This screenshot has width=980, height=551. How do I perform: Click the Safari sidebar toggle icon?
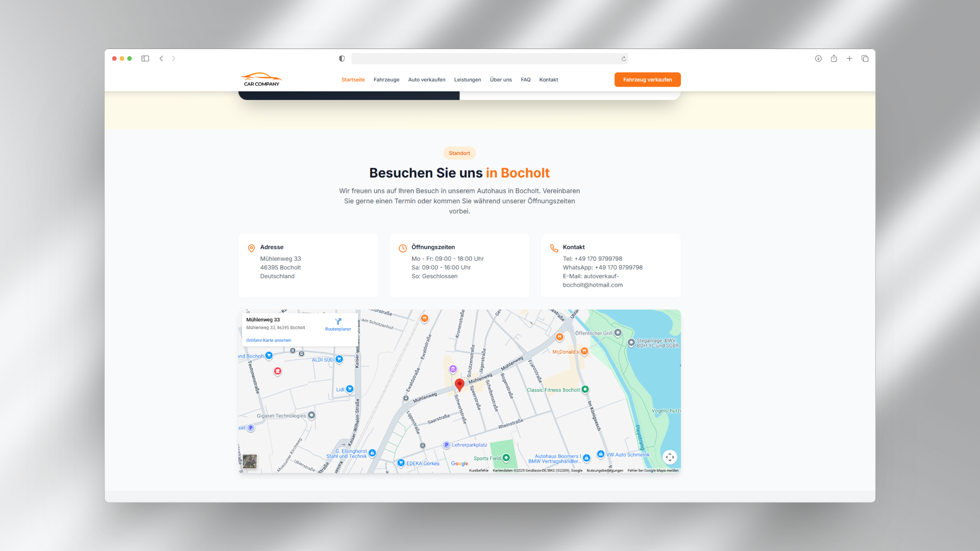click(145, 59)
